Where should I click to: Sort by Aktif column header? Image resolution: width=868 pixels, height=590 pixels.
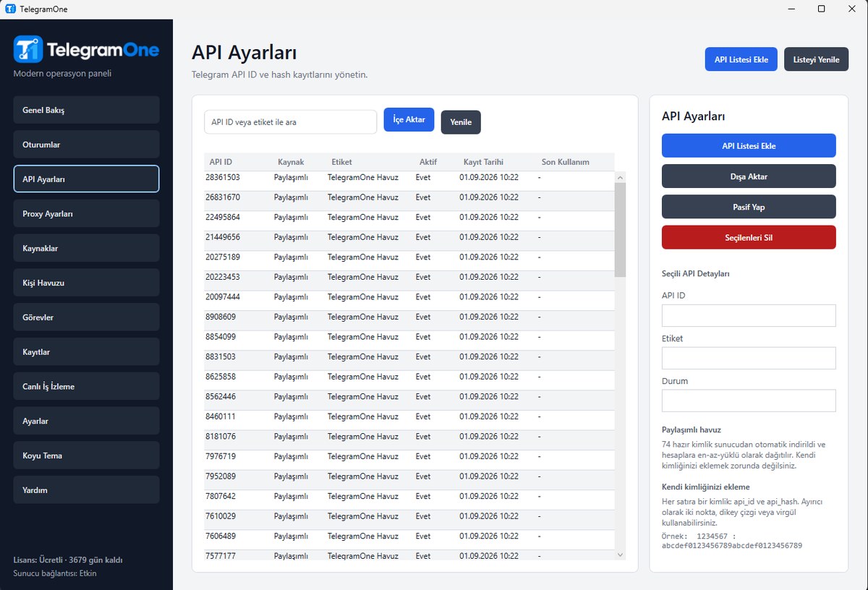click(435, 162)
